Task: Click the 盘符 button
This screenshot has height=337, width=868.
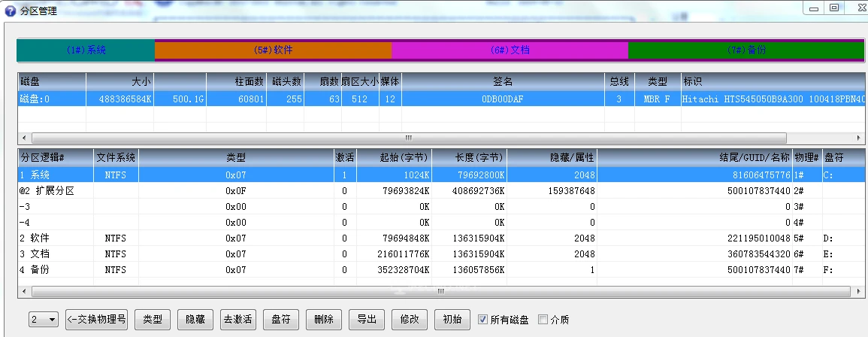Action: pos(280,319)
